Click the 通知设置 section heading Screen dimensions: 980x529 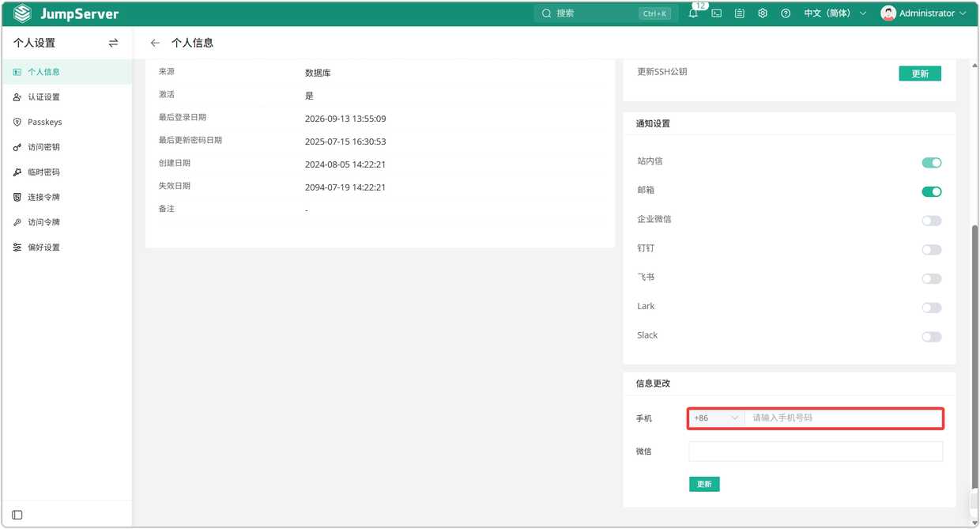tap(653, 124)
